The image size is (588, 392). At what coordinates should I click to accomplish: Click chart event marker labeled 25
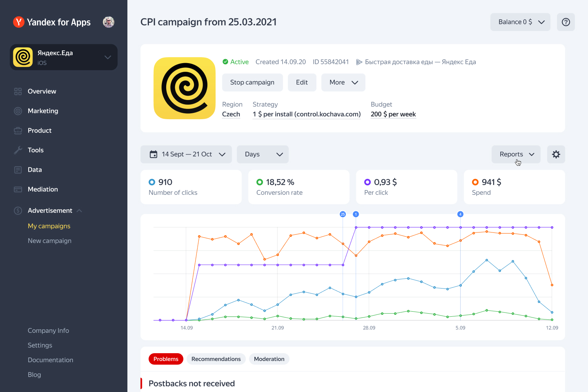[x=343, y=214]
